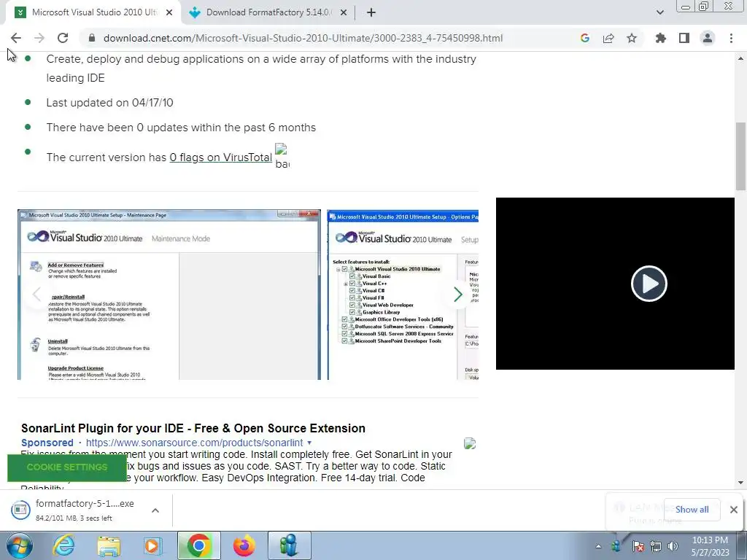Go back using the browser back arrow
The height and width of the screenshot is (560, 747).
(16, 38)
